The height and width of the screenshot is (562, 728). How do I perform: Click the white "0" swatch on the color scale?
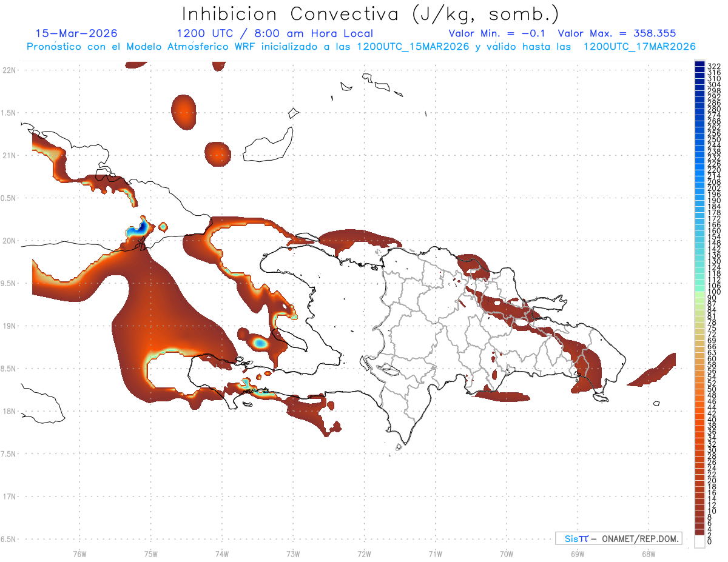[699, 542]
